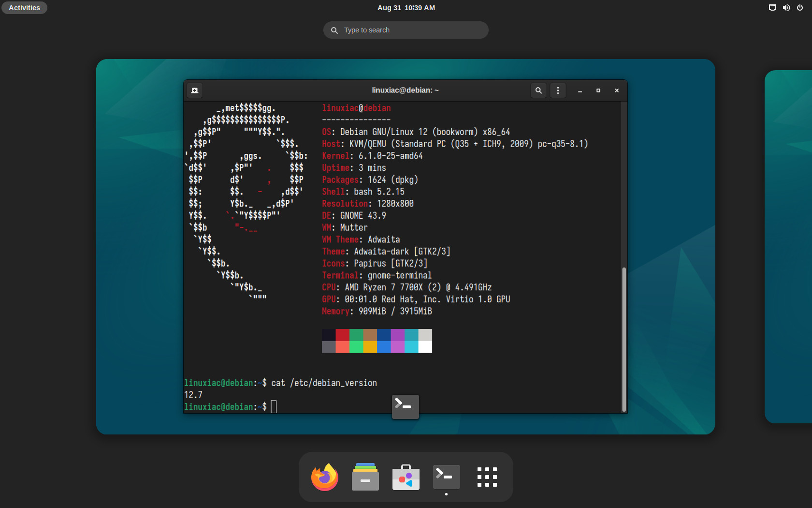Open the clock showing Aug 31 10:39 AM
This screenshot has width=812, height=508.
[x=406, y=8]
